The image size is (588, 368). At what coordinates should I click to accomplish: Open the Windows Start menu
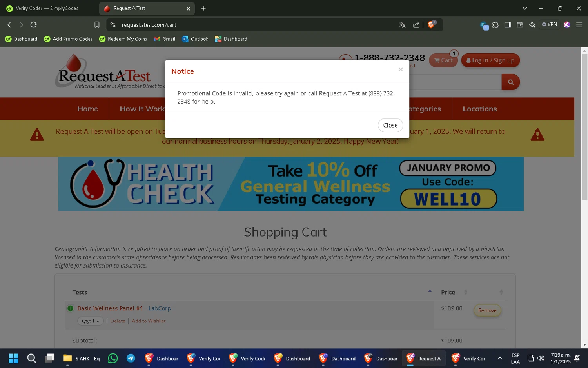pyautogui.click(x=13, y=358)
